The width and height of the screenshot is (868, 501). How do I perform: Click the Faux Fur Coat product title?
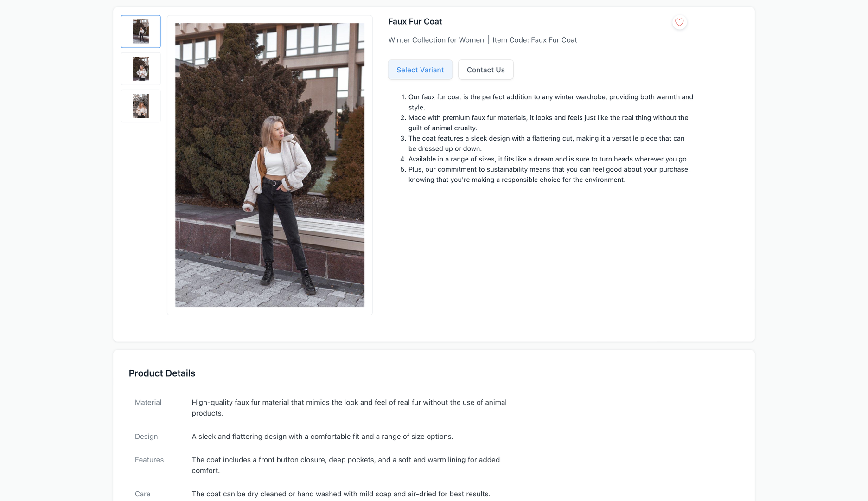[415, 22]
